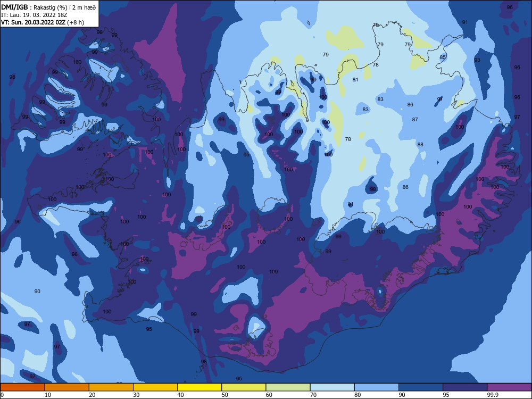The image size is (532, 399).
Task: Select the pale yellow 50–60 legend swatch
Action: click(244, 387)
